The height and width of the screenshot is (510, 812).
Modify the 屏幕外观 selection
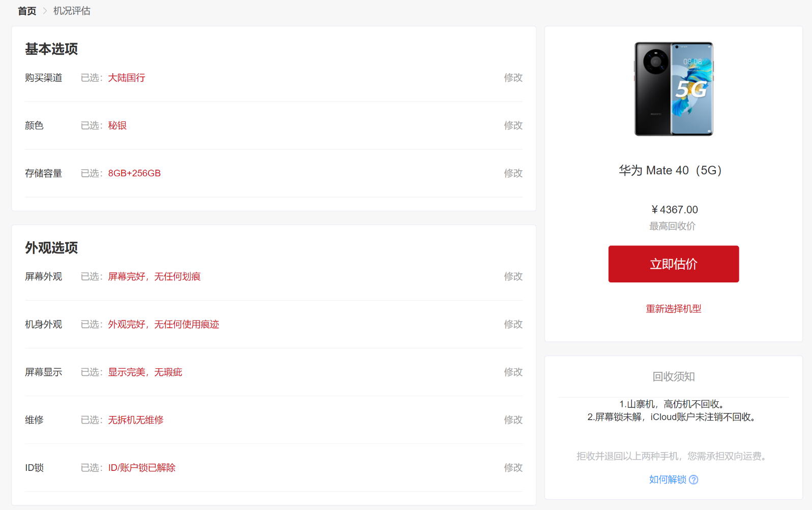pyautogui.click(x=513, y=276)
